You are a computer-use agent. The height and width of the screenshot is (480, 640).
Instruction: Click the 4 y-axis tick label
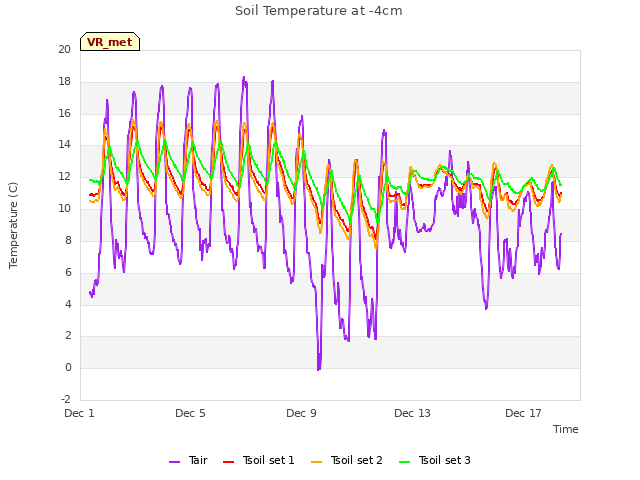[68, 304]
